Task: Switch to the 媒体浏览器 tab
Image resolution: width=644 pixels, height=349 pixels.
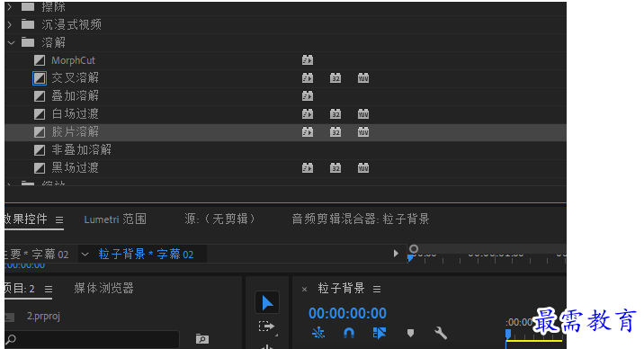Action: coord(104,288)
